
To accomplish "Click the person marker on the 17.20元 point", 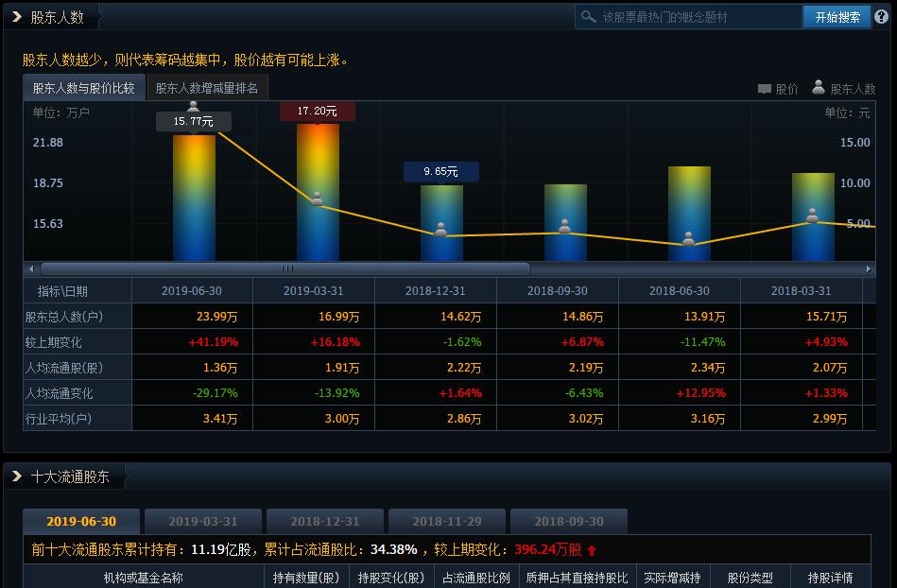I will [x=317, y=199].
